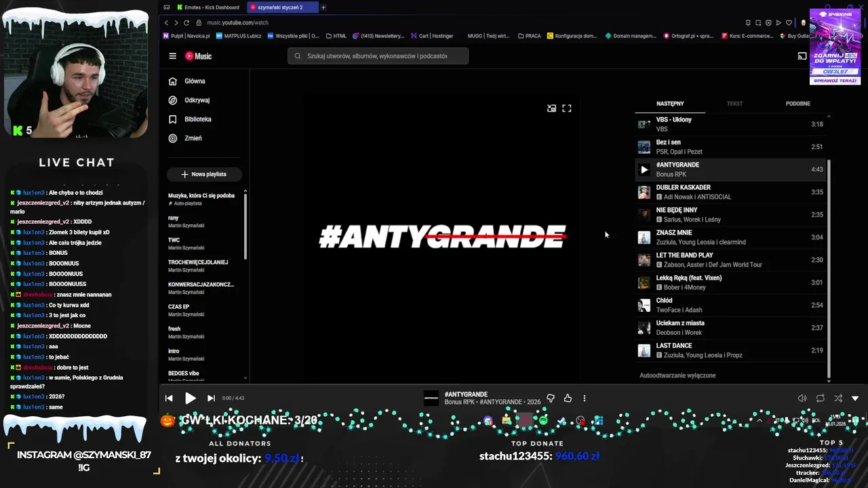
Task: Open the TROCHEWIĘCEJDLANIEJ playlist
Action: click(x=203, y=266)
